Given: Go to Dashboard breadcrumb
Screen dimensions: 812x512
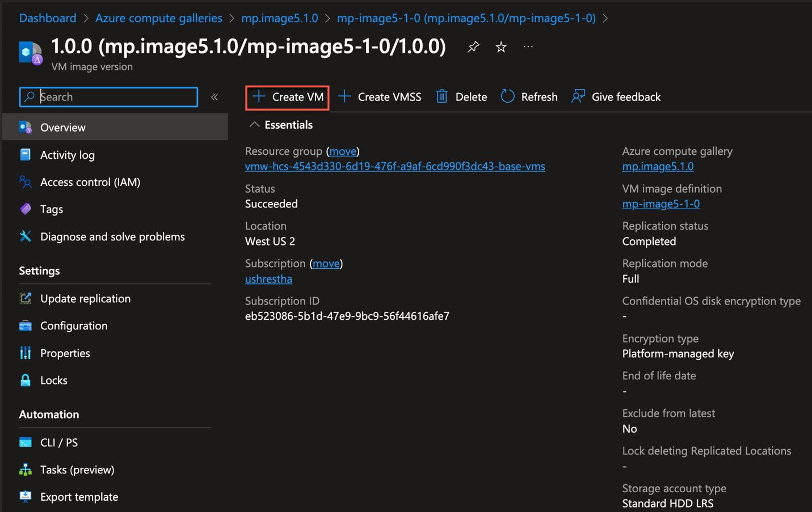Looking at the screenshot, I should tap(48, 18).
